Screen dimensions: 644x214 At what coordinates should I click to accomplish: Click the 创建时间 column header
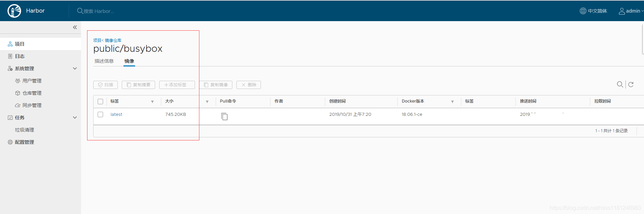(x=337, y=101)
